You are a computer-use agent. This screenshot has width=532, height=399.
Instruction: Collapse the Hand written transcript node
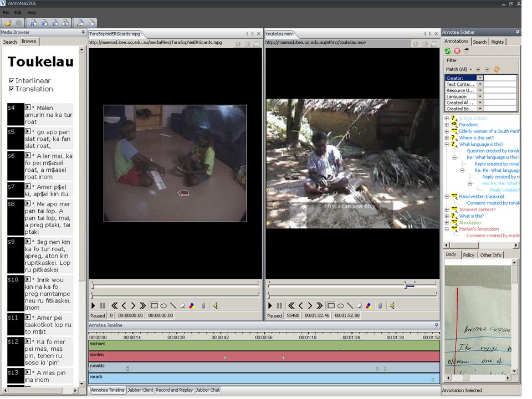click(x=447, y=196)
